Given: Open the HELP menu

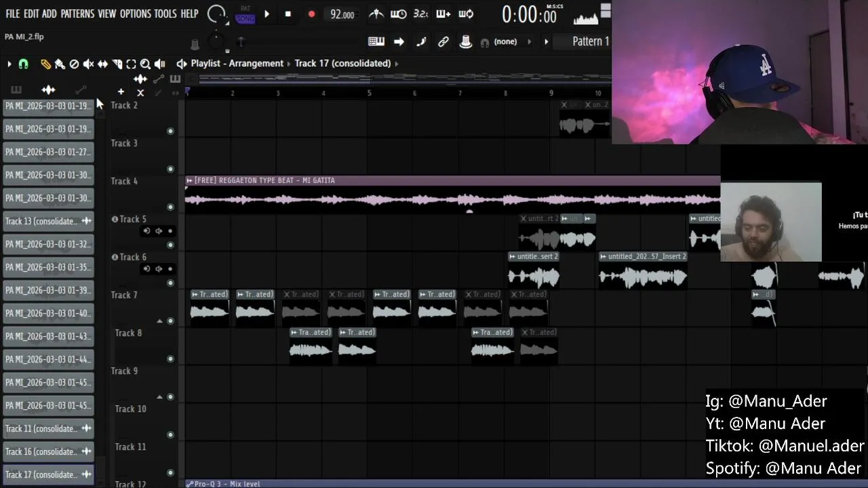Looking at the screenshot, I should 190,14.
